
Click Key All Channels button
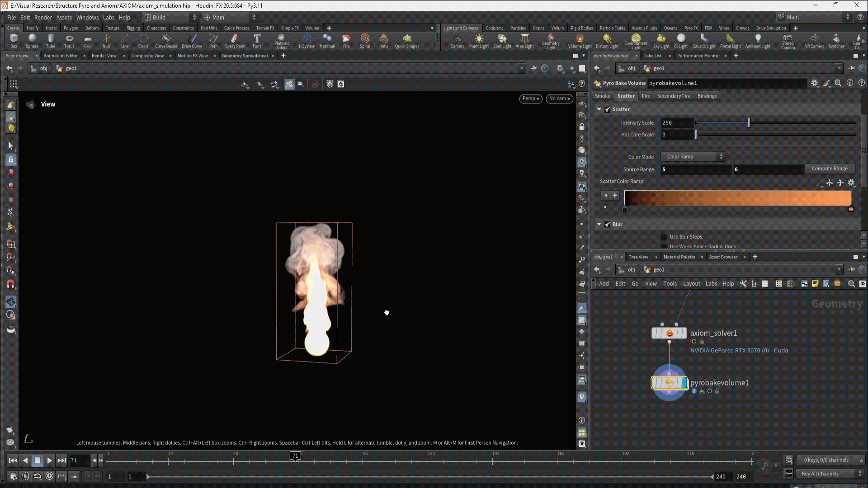pos(820,474)
